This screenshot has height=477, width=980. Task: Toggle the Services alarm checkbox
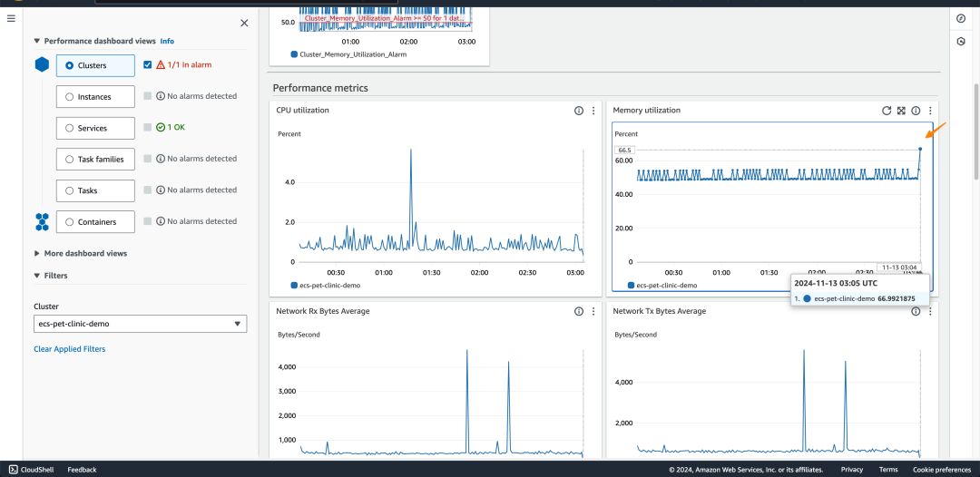148,127
